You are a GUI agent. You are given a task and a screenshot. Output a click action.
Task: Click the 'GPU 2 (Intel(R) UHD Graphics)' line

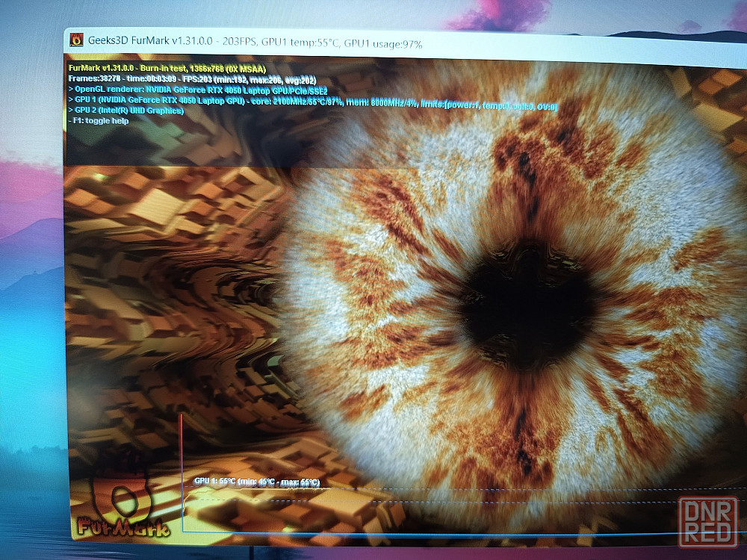point(125,111)
